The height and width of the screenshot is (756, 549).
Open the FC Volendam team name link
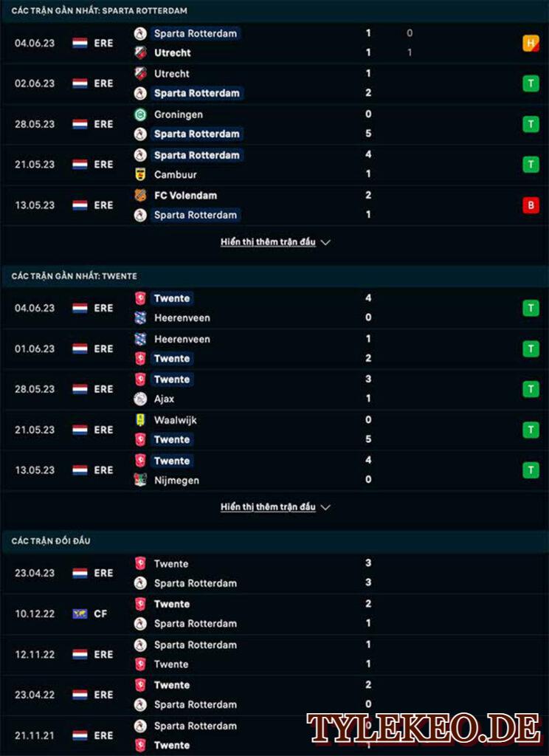pyautogui.click(x=185, y=195)
